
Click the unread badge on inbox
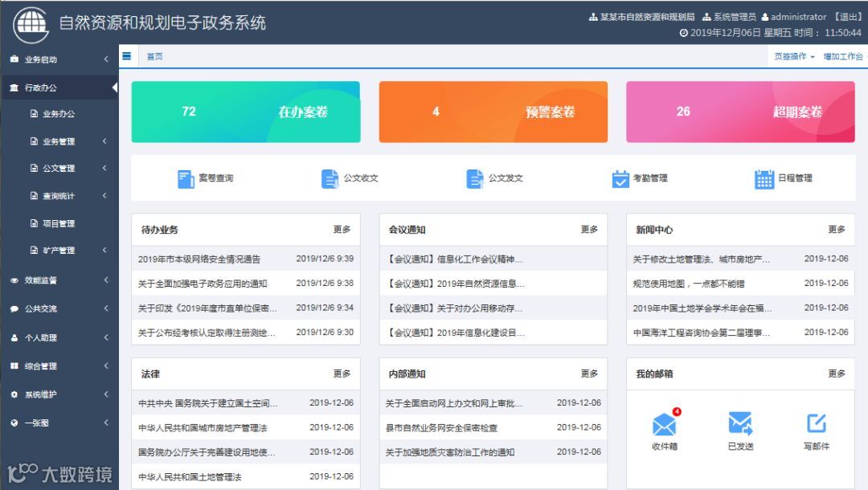(x=677, y=411)
